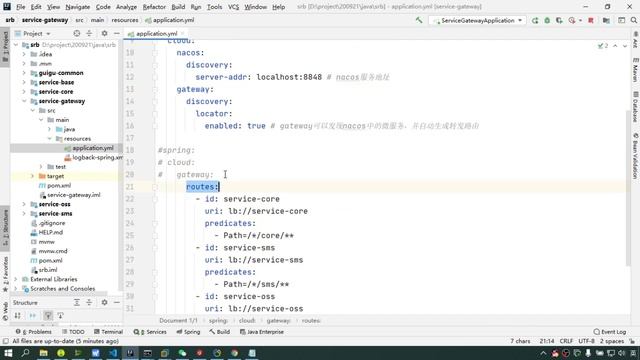
Task: Stop the running application with red stop icon
Action: [591, 20]
